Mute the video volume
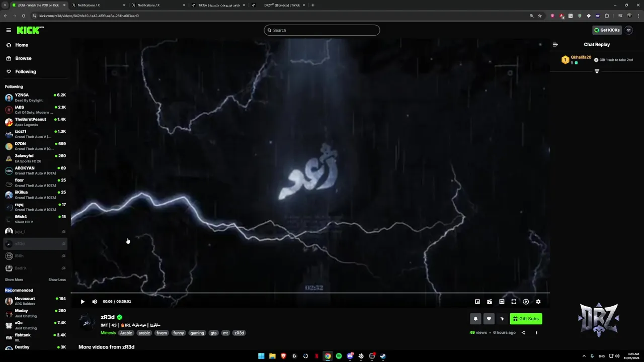This screenshot has height=362, width=644. [95, 302]
